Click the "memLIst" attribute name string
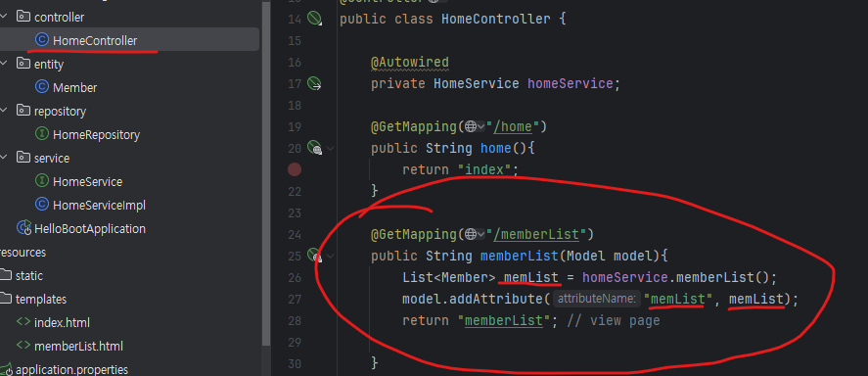The height and width of the screenshot is (376, 868). tap(677, 299)
